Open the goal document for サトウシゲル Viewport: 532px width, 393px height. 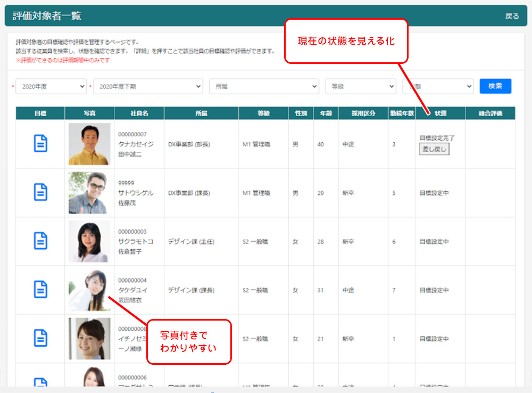[x=40, y=192]
